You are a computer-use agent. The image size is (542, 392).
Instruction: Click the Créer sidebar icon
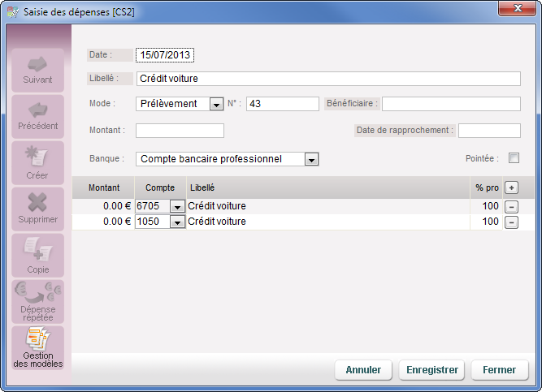click(x=38, y=157)
